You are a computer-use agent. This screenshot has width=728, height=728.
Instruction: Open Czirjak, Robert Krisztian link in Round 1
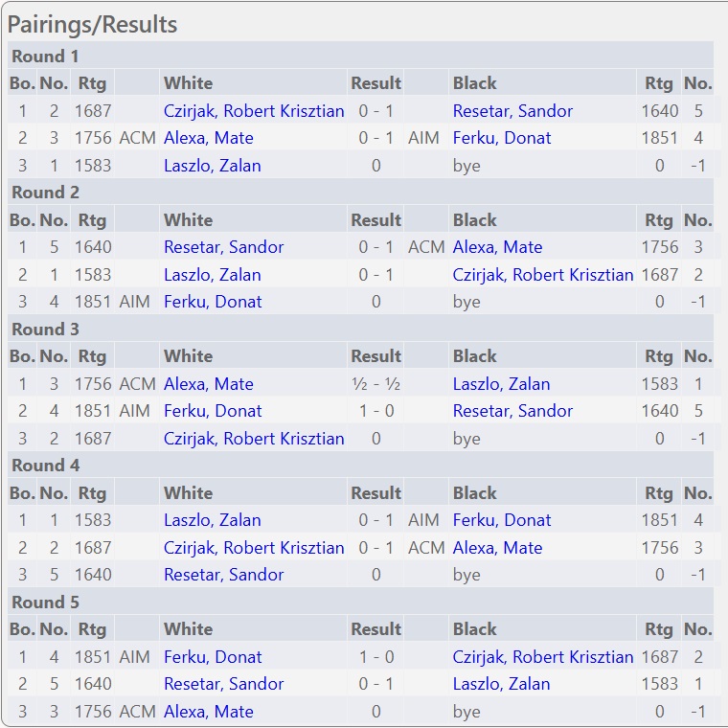pos(254,111)
